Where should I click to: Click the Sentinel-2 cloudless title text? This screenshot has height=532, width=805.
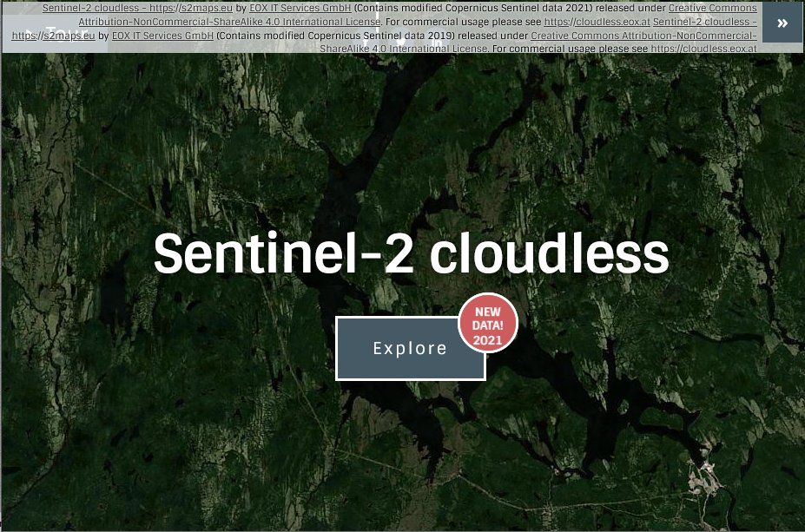412,253
